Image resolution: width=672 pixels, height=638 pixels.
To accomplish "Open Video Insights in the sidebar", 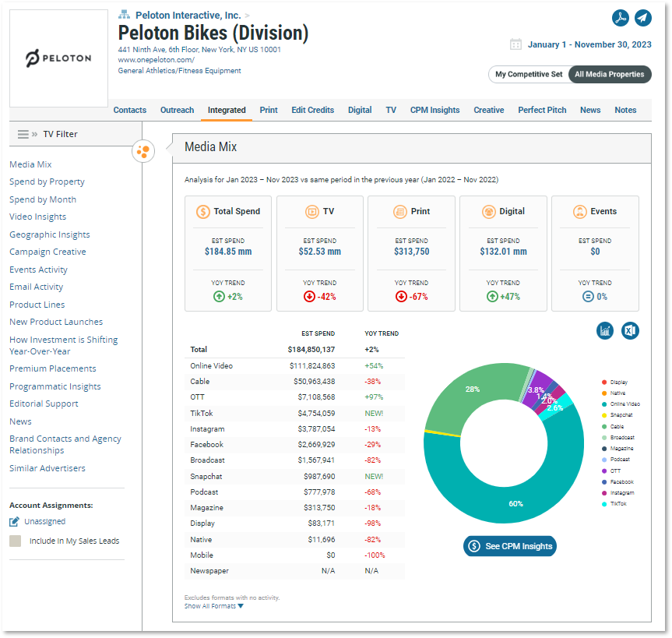I will (x=37, y=217).
